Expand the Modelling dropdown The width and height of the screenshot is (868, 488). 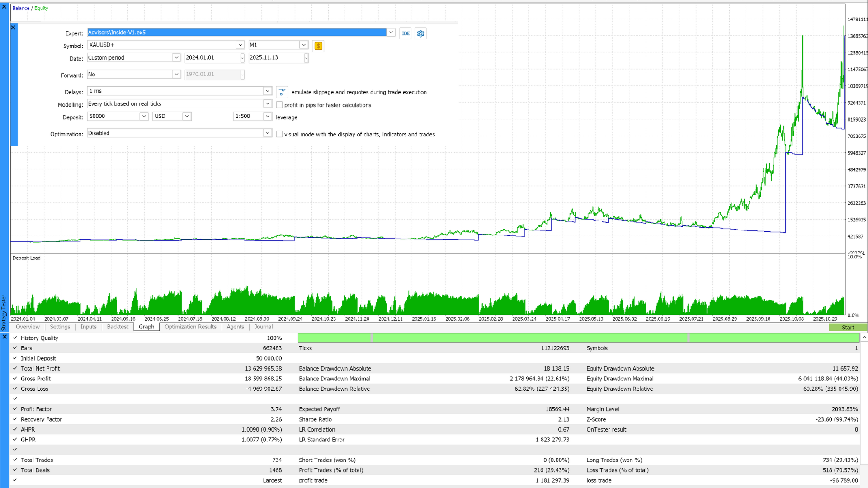(267, 104)
